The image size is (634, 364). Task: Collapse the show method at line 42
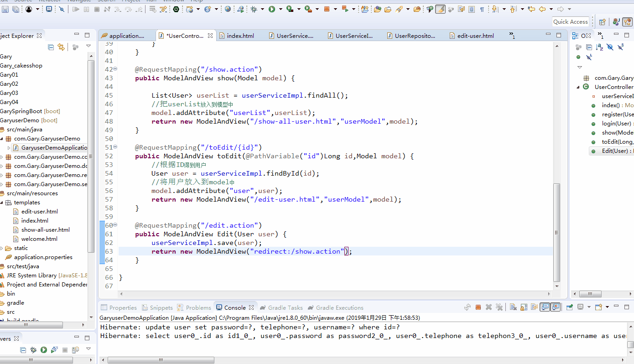115,69
